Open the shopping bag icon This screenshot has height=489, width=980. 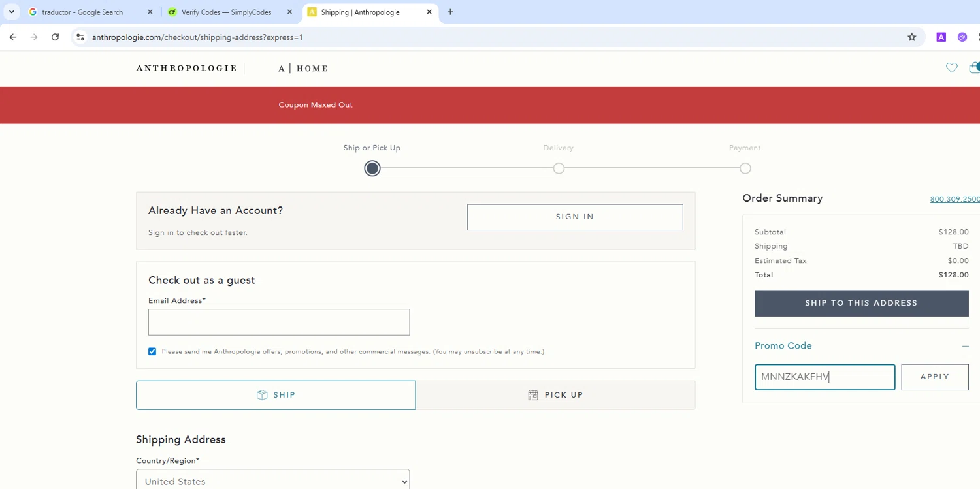[x=974, y=67]
